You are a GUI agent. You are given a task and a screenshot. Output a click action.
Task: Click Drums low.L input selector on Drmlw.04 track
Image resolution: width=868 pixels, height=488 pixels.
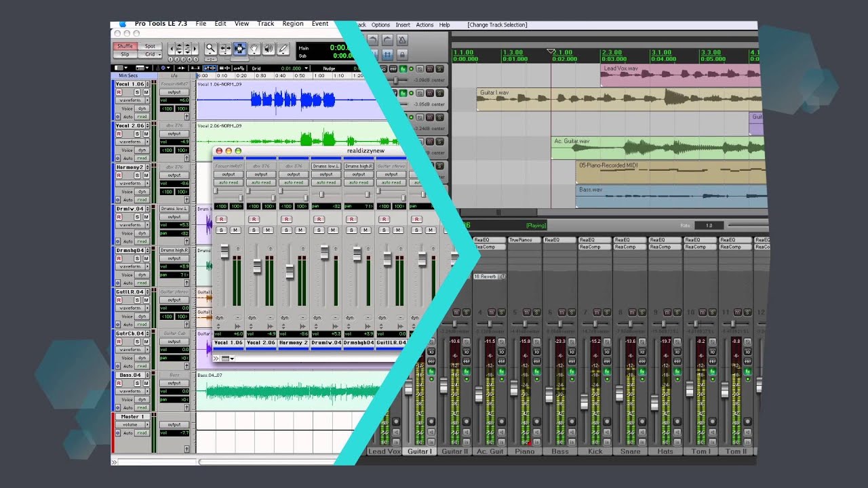(x=174, y=209)
